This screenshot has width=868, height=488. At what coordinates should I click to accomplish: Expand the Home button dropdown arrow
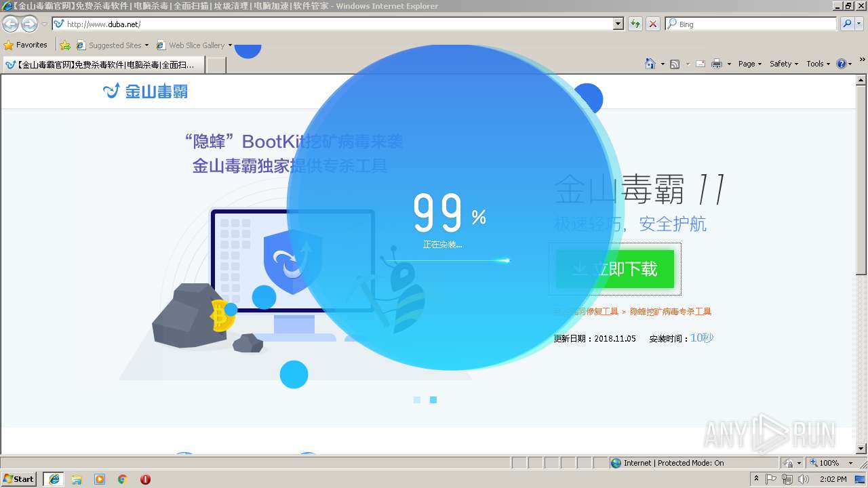[x=663, y=64]
